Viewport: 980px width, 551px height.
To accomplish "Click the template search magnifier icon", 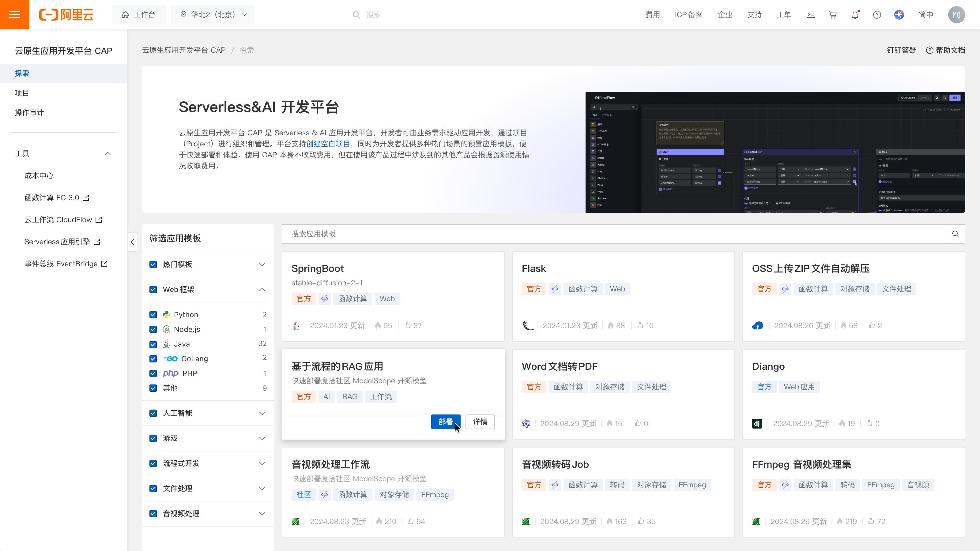I will [955, 234].
